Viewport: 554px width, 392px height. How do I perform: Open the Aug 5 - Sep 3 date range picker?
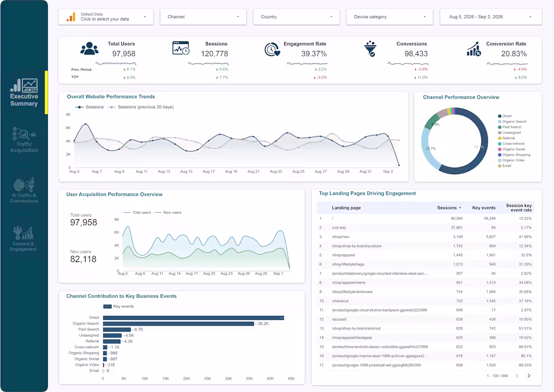pos(491,17)
